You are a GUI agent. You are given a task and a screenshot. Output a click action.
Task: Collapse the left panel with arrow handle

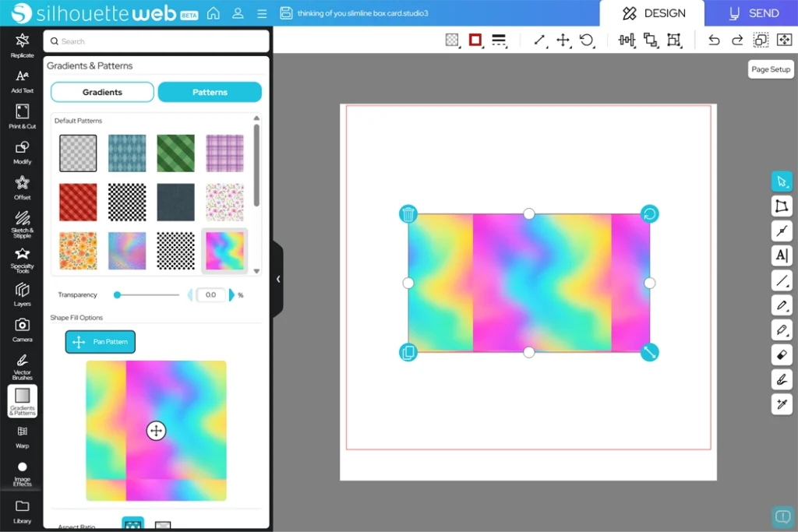click(x=278, y=279)
